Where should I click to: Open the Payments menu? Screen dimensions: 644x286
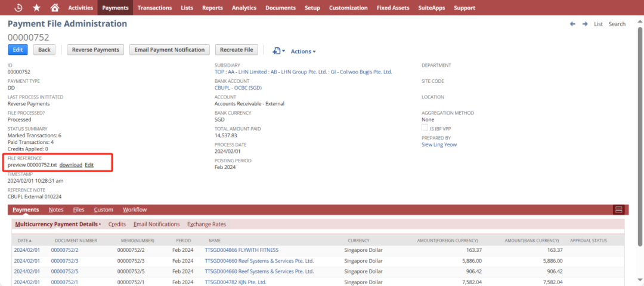tap(116, 7)
